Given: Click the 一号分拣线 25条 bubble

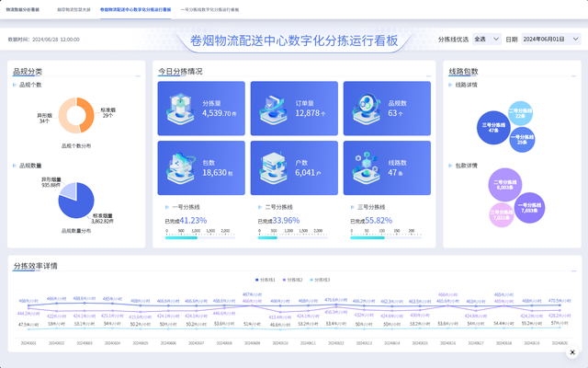Looking at the screenshot, I should 523,140.
